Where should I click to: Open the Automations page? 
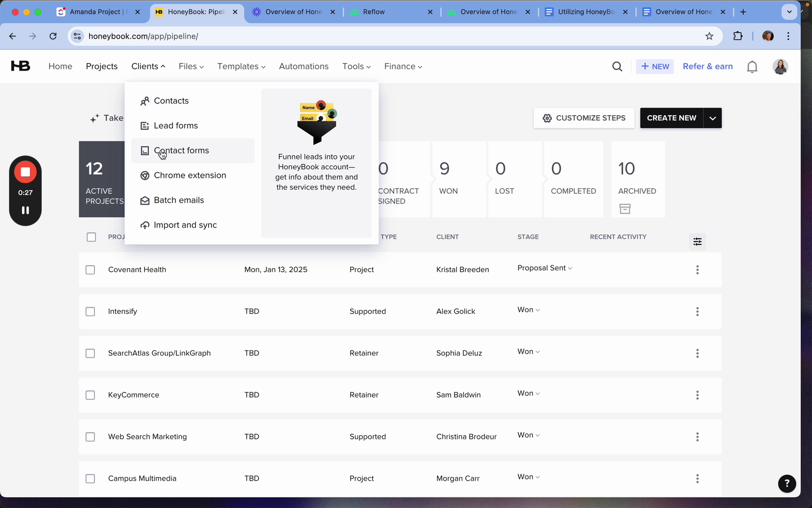coord(304,66)
